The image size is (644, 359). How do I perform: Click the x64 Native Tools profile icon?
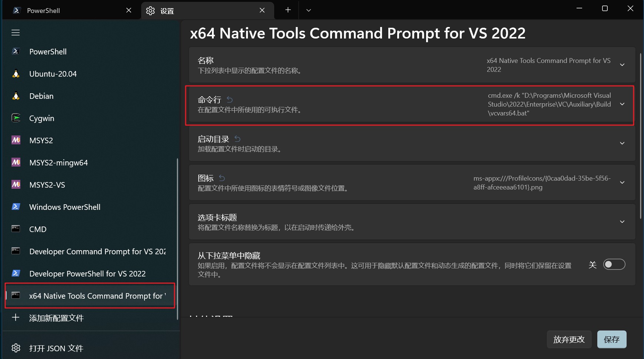[x=16, y=295]
